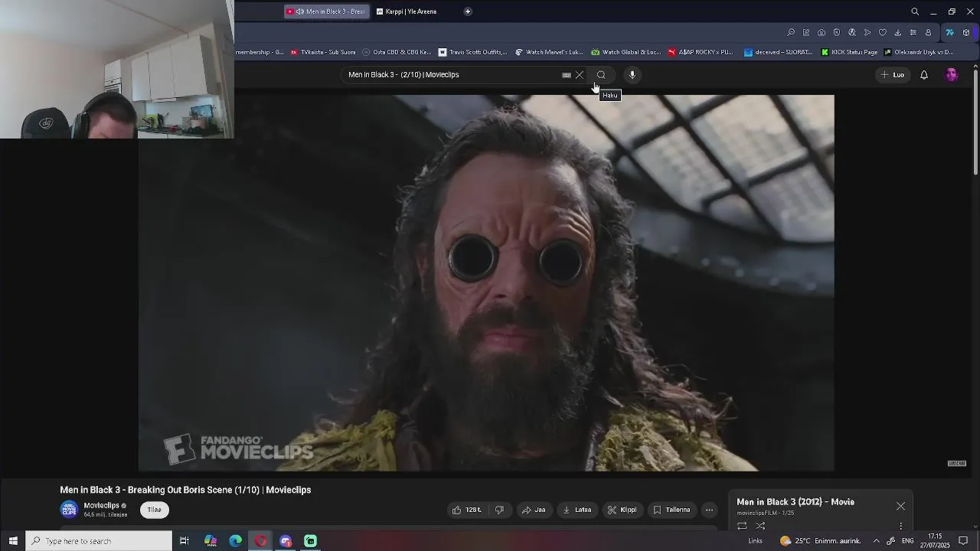Open the weather widget '25°C'
The height and width of the screenshot is (551, 980).
pyautogui.click(x=820, y=541)
